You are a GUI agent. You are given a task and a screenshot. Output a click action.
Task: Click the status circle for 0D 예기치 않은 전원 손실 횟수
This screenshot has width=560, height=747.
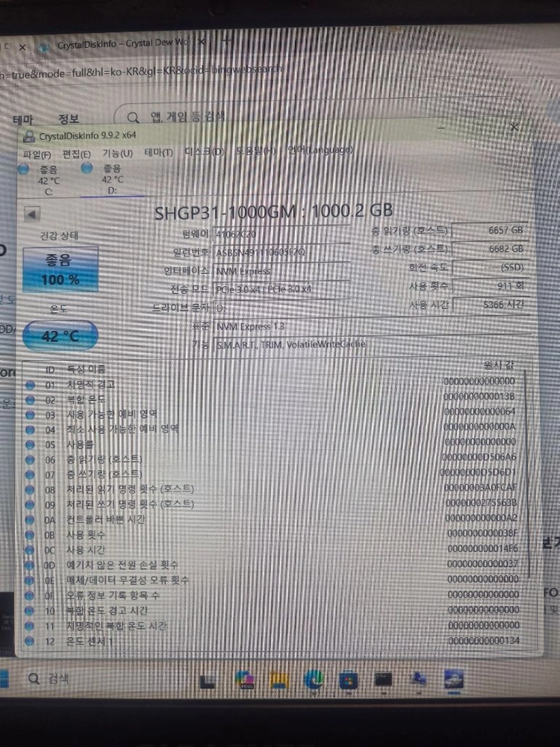click(30, 565)
